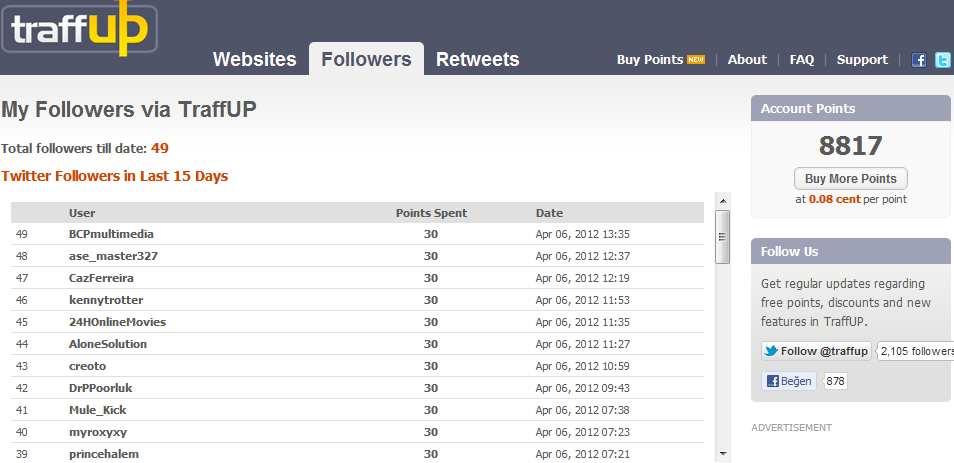
Task: Visit the Support page
Action: click(862, 60)
